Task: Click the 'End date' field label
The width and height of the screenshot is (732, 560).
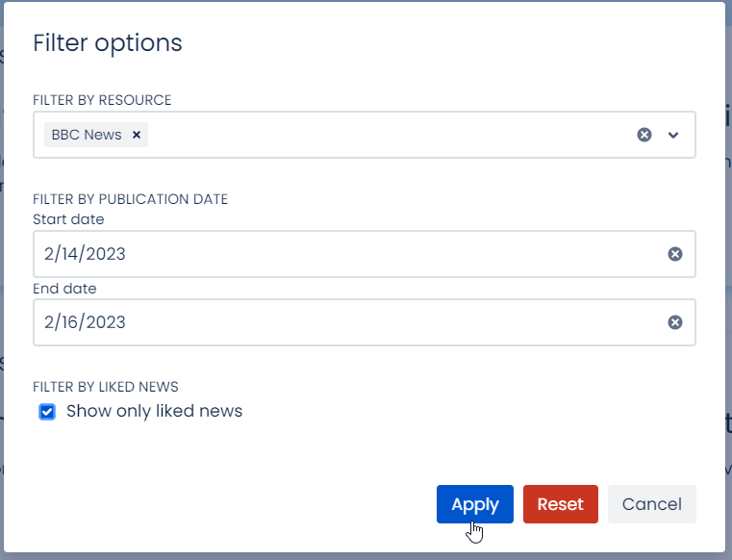Action: (x=64, y=289)
